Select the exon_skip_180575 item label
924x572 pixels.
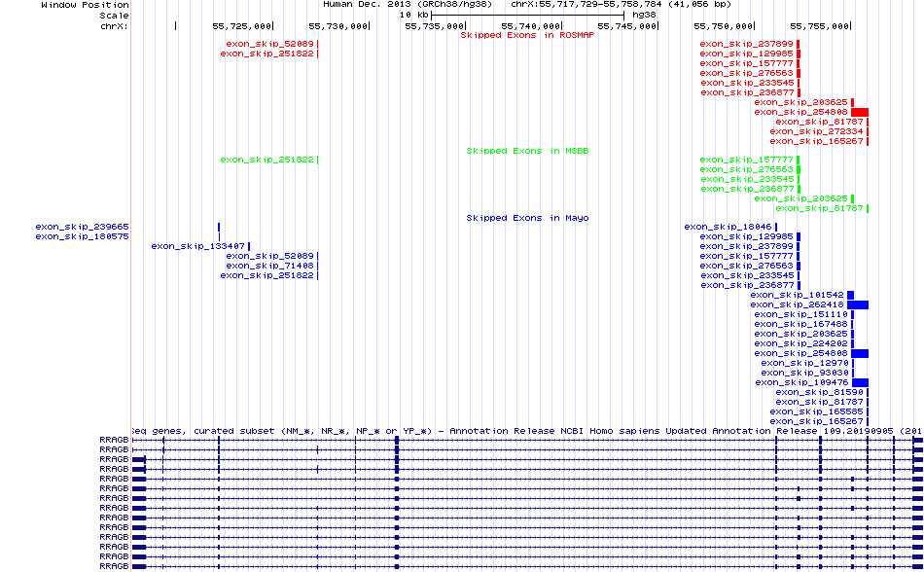point(82,236)
